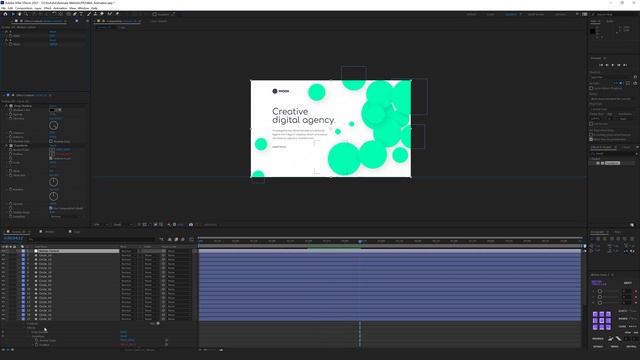Viewport: 640px width, 360px height.
Task: Open the Layer menu
Action: tap(38, 8)
